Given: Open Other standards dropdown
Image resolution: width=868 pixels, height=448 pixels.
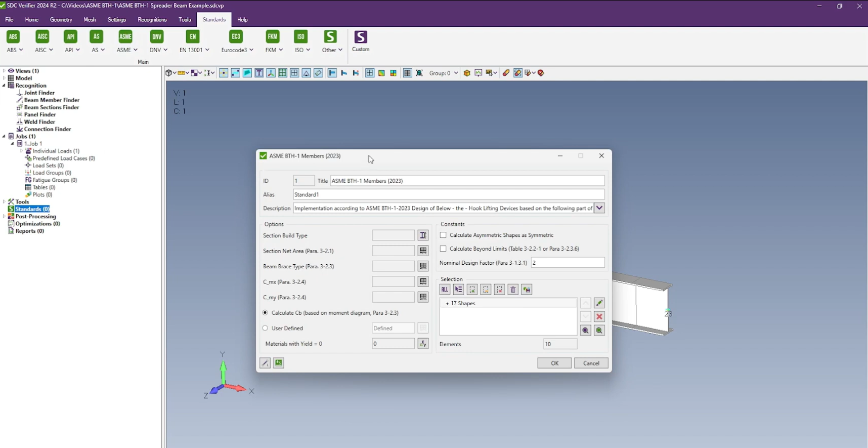Looking at the screenshot, I should [332, 42].
